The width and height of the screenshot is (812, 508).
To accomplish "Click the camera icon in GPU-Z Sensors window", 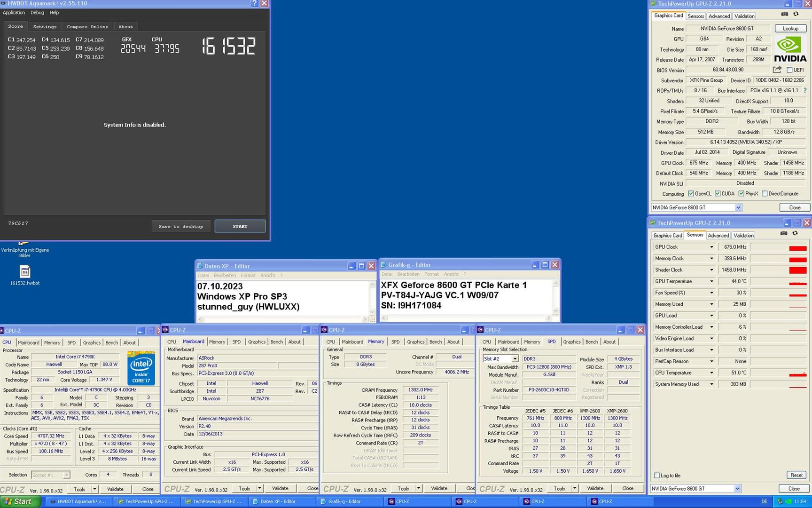I will click(x=784, y=233).
